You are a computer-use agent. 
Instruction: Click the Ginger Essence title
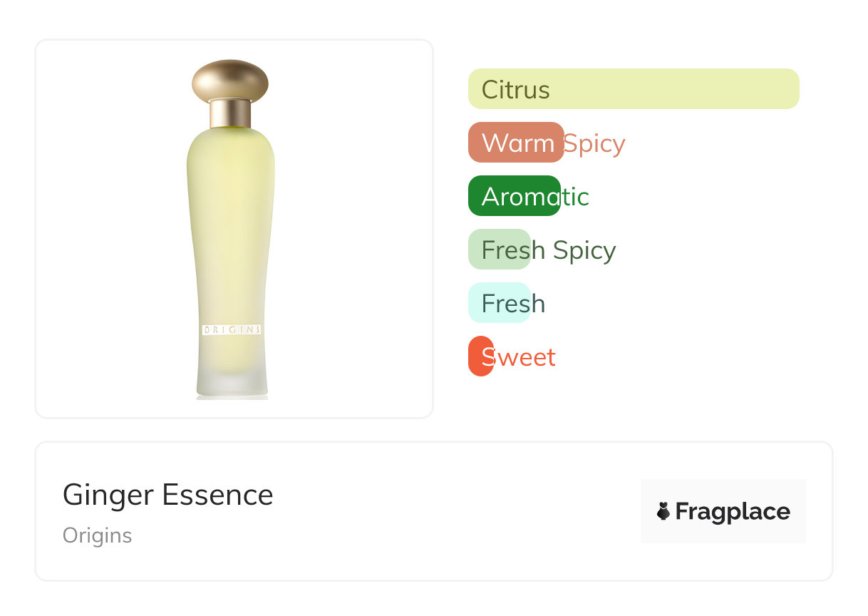(x=168, y=495)
